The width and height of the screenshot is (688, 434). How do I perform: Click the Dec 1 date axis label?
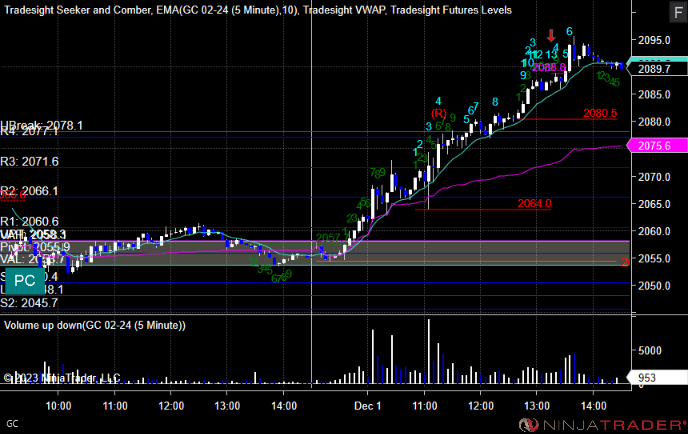(367, 406)
